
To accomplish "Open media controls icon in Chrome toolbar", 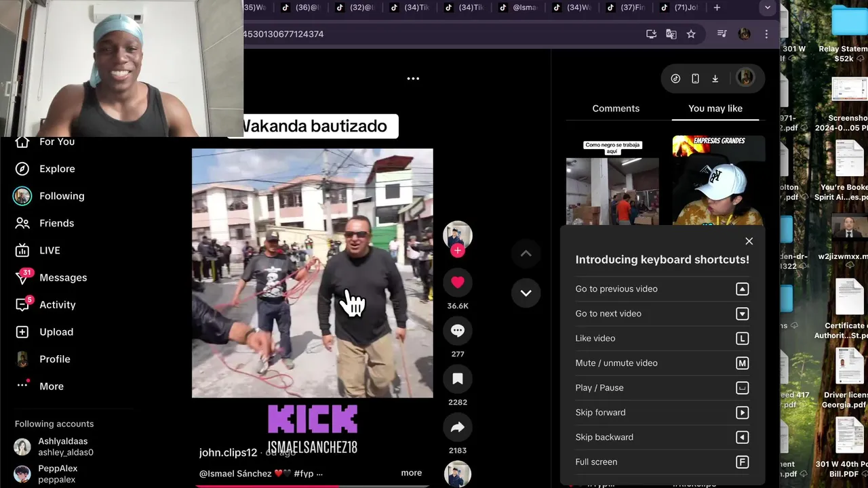I will [x=722, y=34].
